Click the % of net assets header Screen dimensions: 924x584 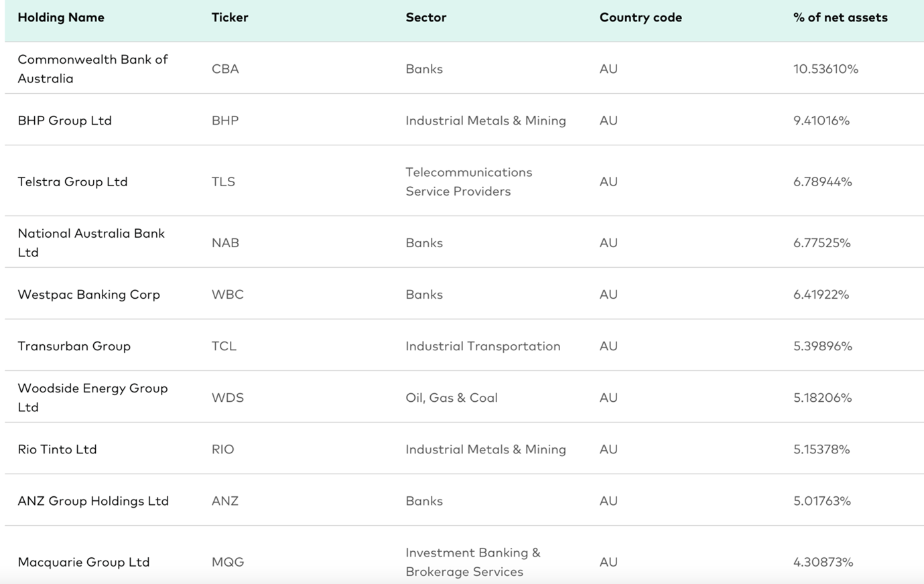coord(840,17)
